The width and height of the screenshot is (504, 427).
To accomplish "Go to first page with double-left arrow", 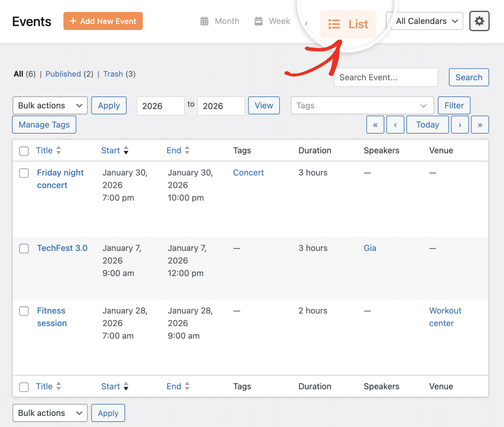I will pos(375,124).
